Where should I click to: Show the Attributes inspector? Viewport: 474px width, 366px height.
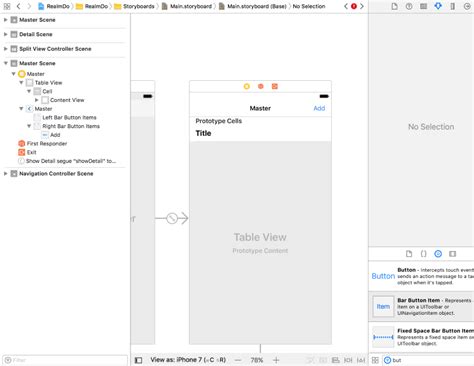point(438,6)
